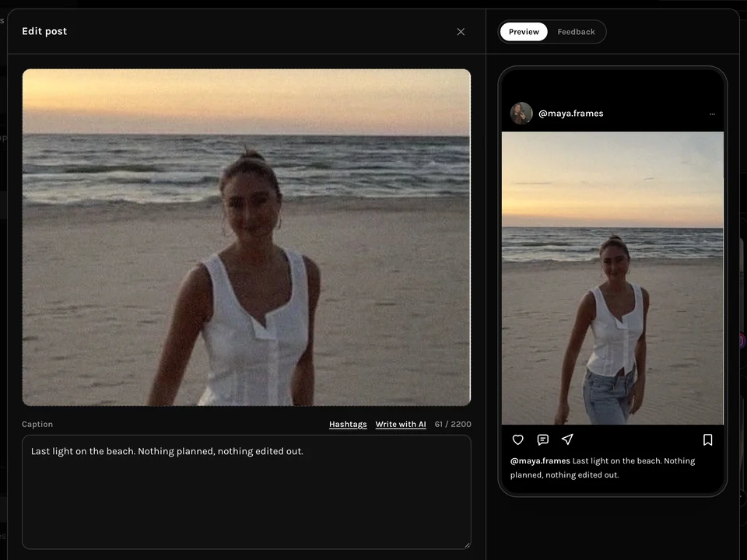The image size is (747, 560).
Task: Click the heart like icon in preview
Action: tap(518, 439)
